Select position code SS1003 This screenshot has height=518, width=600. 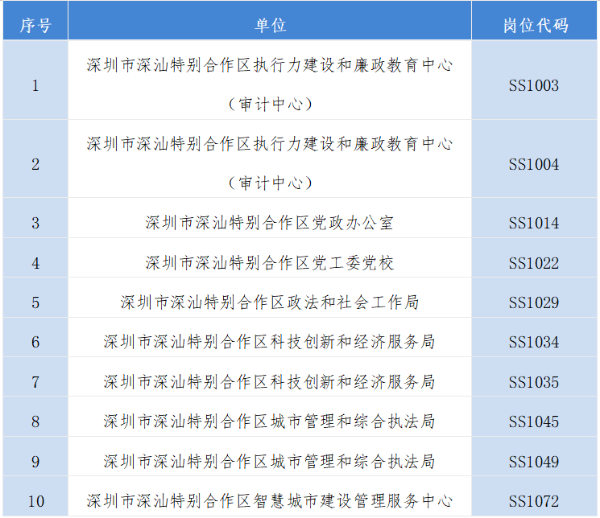coord(534,85)
